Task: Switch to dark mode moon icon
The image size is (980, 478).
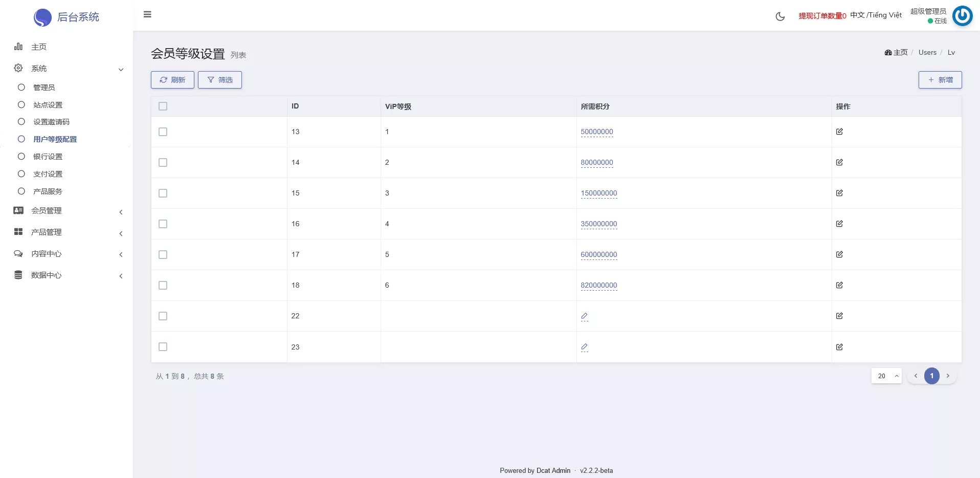Action: pyautogui.click(x=780, y=16)
